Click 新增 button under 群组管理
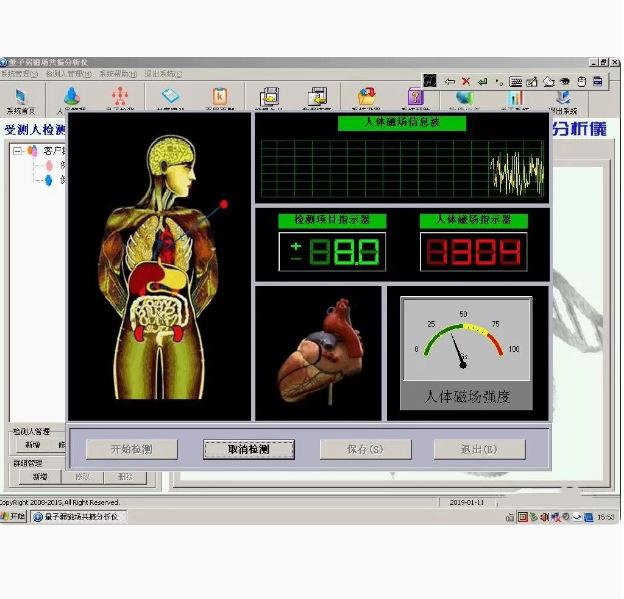The image size is (624, 599). tap(40, 477)
